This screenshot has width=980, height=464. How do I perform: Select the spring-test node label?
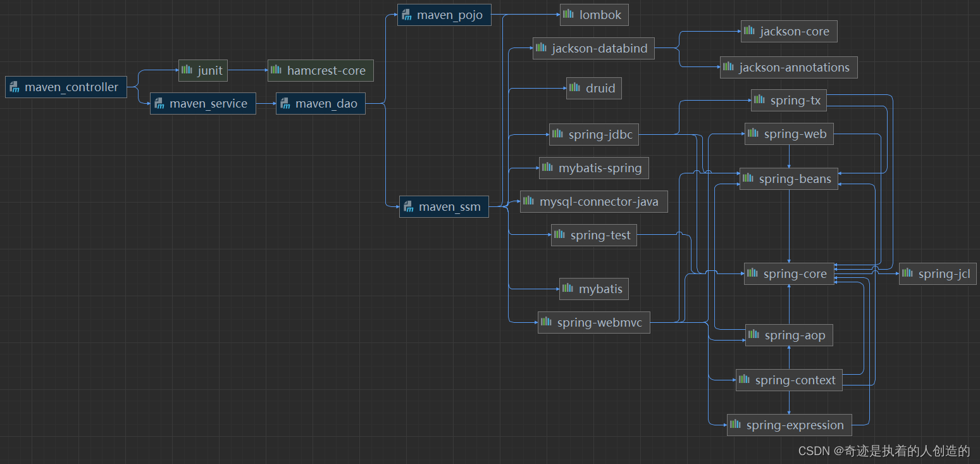tap(600, 235)
